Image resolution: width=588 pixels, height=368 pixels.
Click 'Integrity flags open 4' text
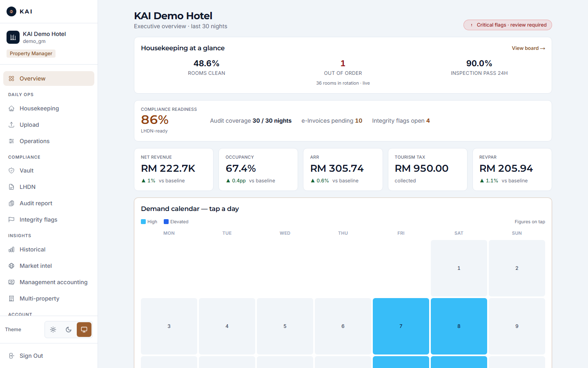(401, 121)
